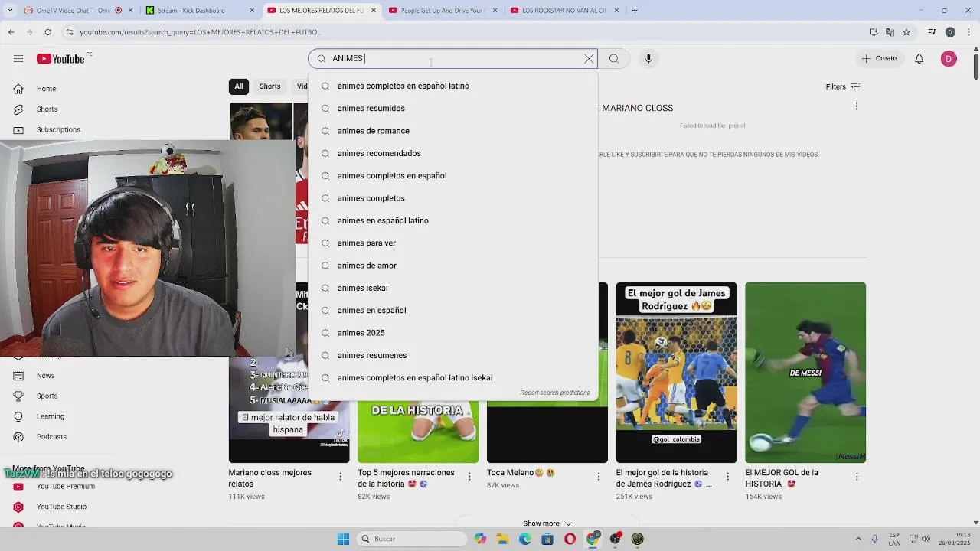
Task: Open the account avatar menu
Action: [x=949, y=59]
